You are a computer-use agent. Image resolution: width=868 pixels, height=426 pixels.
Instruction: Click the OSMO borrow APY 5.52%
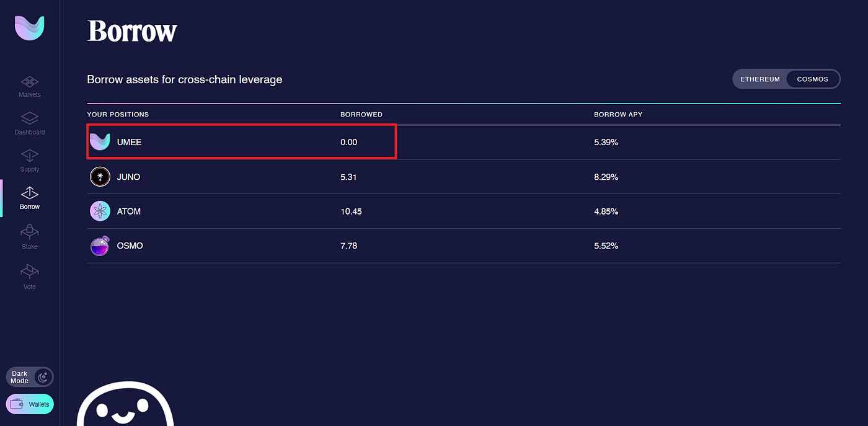coord(606,246)
